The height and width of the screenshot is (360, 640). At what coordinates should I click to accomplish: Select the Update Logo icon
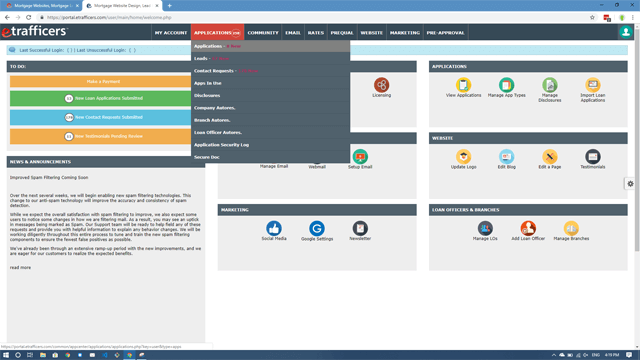click(x=463, y=157)
